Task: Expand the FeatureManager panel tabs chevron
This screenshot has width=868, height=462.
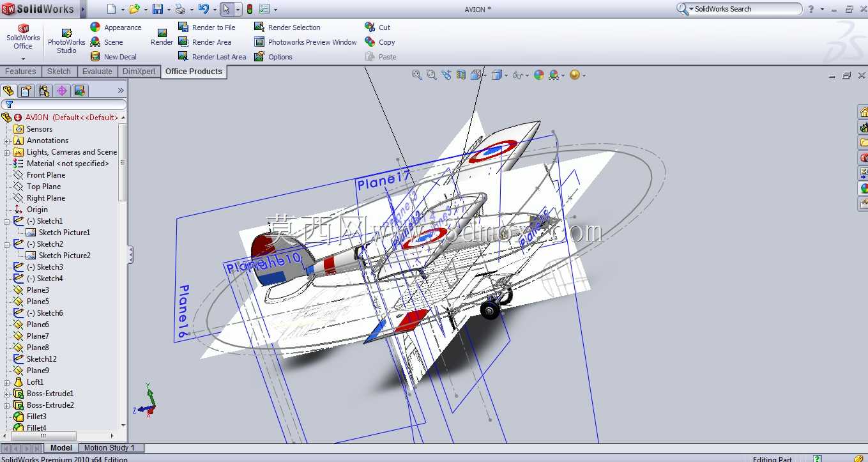Action: tap(121, 91)
